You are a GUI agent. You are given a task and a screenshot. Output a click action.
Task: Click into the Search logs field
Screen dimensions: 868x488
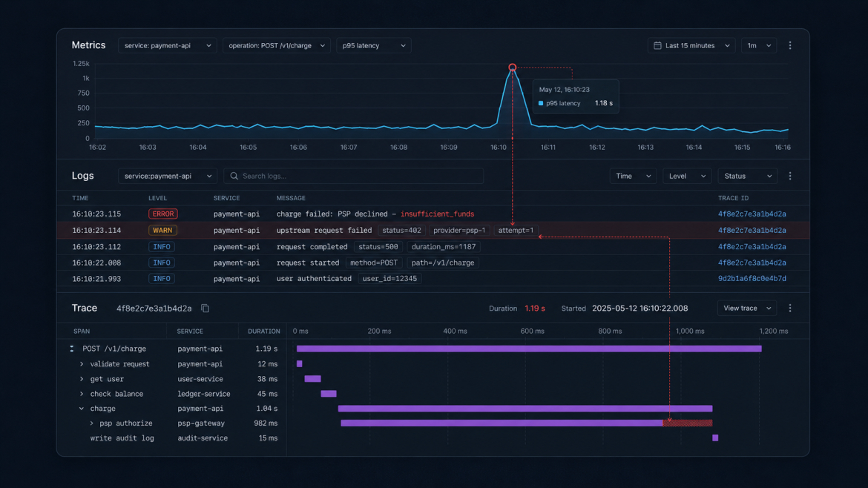coord(354,176)
